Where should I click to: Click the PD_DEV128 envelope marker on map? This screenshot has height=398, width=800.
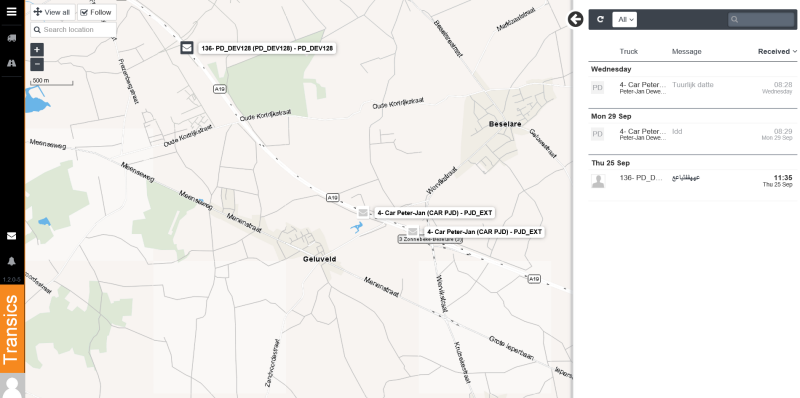[x=187, y=47]
